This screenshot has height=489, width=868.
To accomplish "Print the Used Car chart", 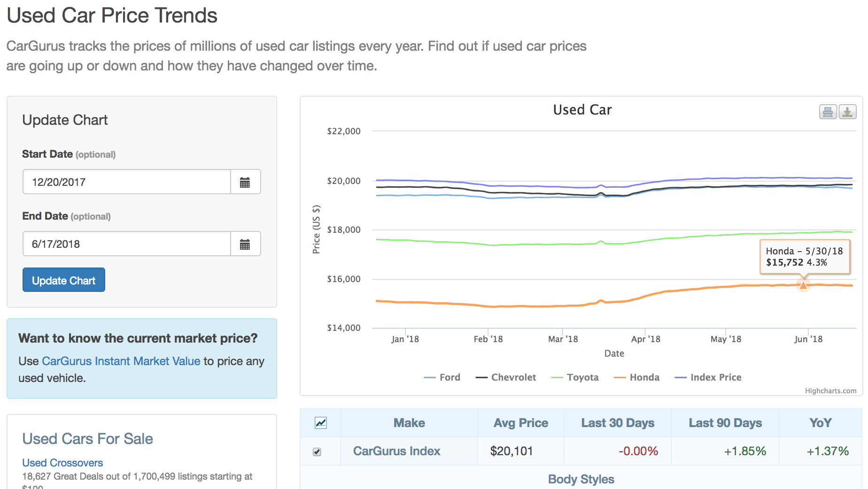I will tap(828, 112).
